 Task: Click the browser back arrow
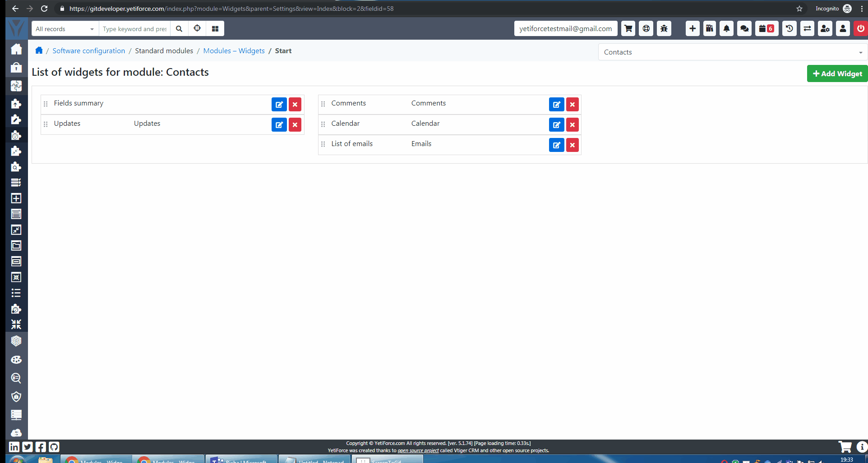(x=15, y=9)
